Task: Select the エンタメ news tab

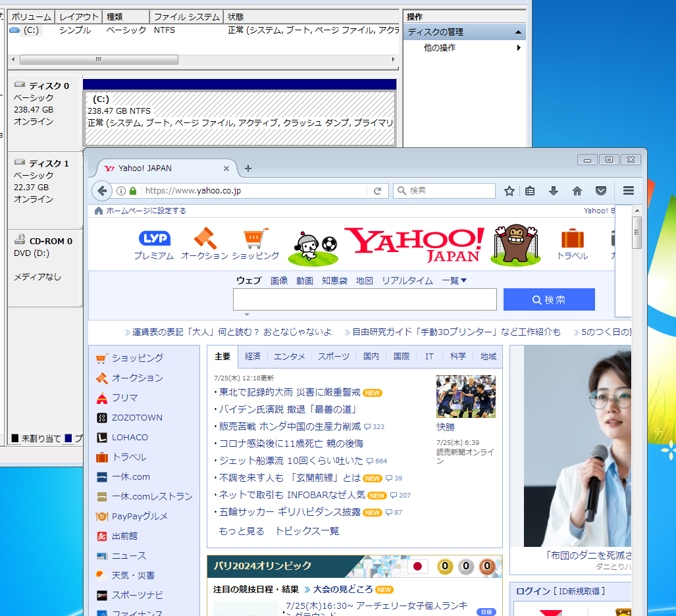Action: pos(289,357)
